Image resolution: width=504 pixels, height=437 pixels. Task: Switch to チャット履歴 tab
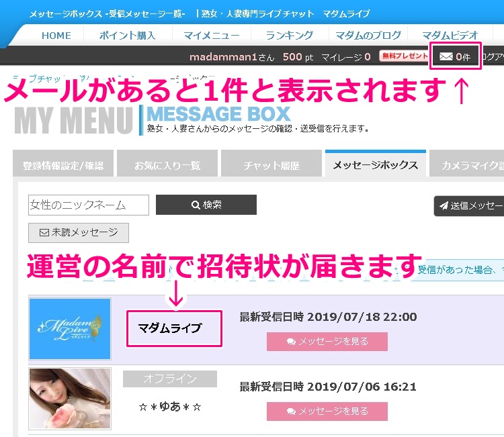click(271, 163)
